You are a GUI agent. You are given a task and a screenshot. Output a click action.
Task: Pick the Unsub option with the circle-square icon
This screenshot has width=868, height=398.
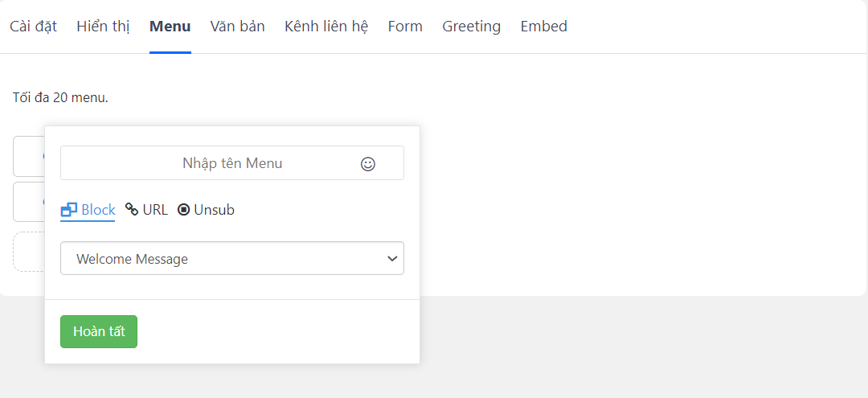pyautogui.click(x=206, y=210)
